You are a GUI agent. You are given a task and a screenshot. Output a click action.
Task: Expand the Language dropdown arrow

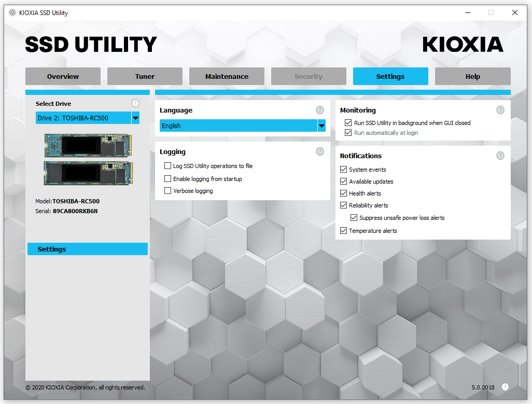tap(321, 126)
